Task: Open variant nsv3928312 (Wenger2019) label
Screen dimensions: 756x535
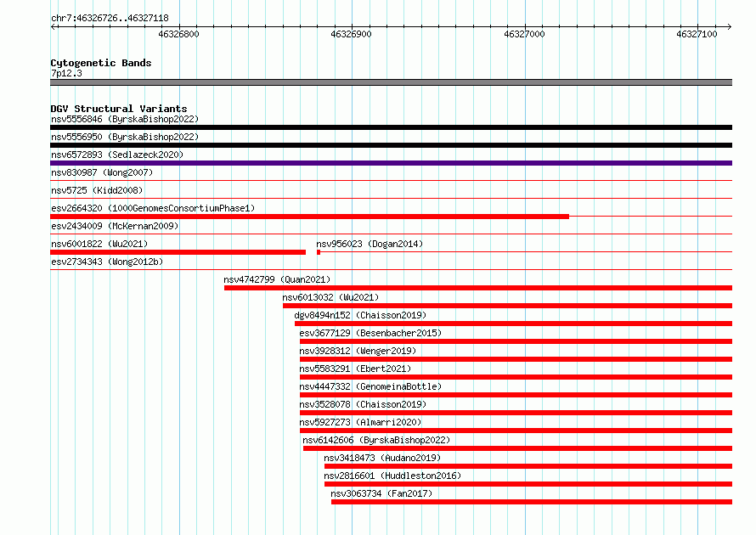Action: [x=358, y=351]
